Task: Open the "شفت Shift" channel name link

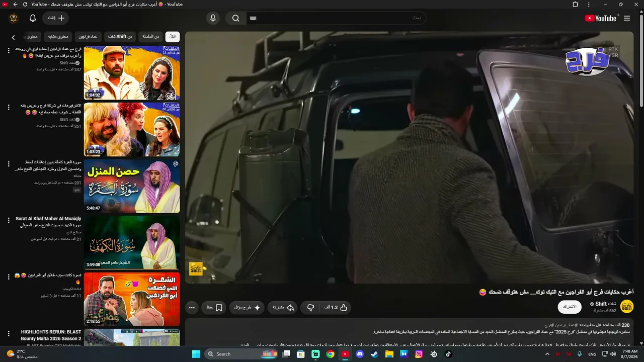Action: tap(606, 304)
